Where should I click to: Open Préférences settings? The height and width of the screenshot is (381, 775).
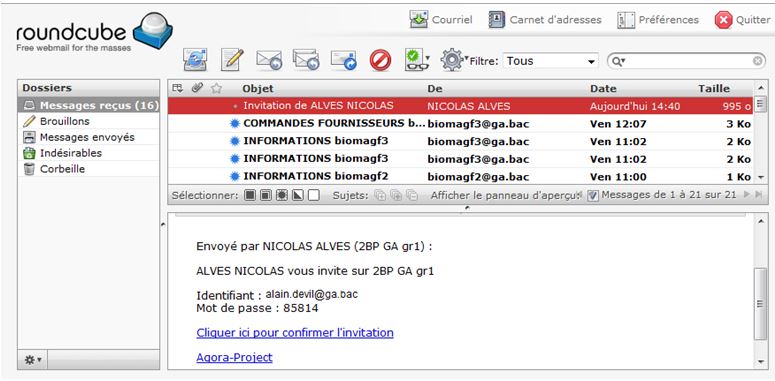click(x=658, y=20)
